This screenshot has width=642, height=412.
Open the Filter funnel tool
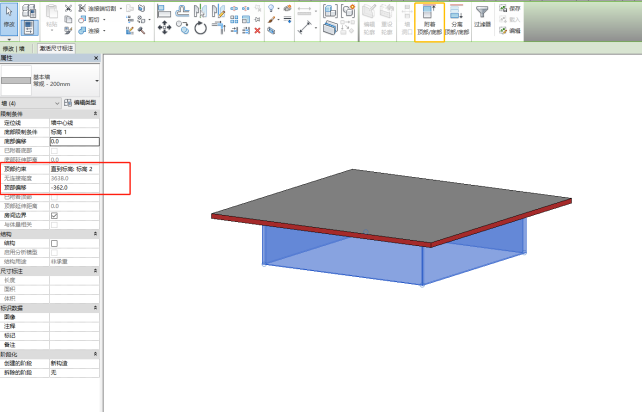482,18
